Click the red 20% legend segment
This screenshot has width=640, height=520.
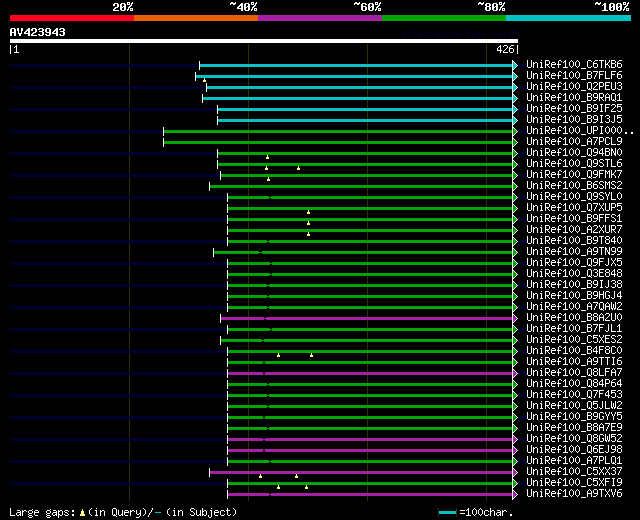pos(72,18)
